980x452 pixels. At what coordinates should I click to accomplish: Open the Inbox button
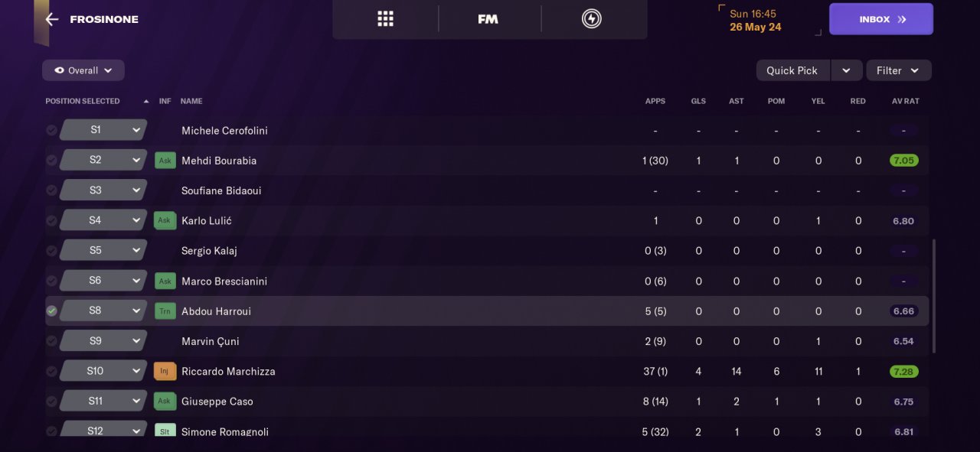click(x=880, y=19)
